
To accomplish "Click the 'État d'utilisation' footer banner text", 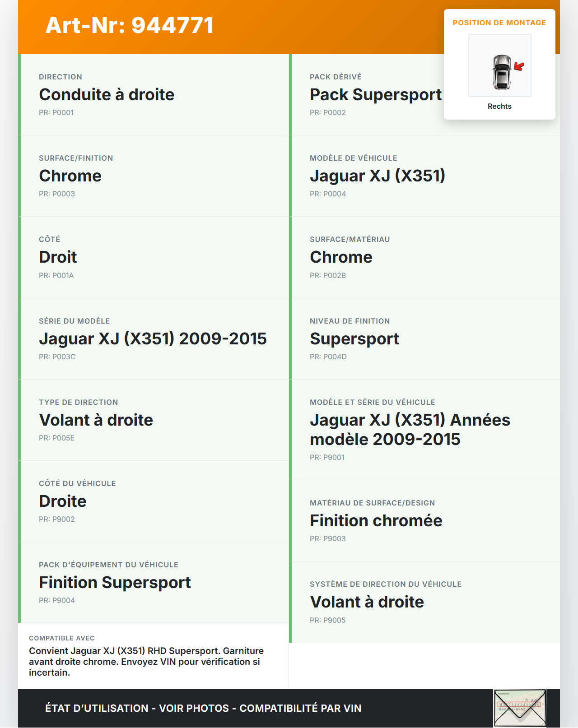I will click(203, 708).
